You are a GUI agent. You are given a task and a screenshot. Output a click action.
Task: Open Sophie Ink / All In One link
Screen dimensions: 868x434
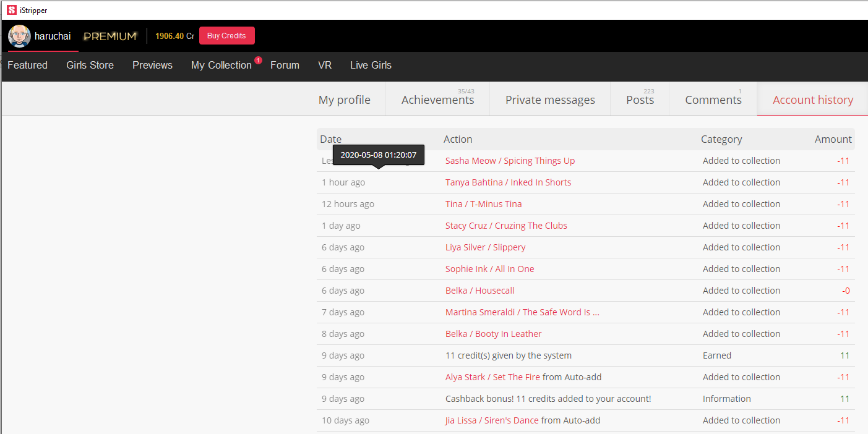(489, 269)
